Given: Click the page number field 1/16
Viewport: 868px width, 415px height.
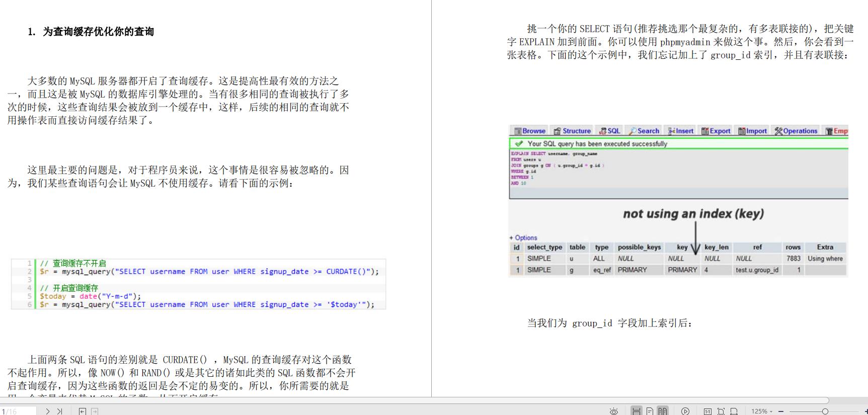Looking at the screenshot, I should [18, 411].
